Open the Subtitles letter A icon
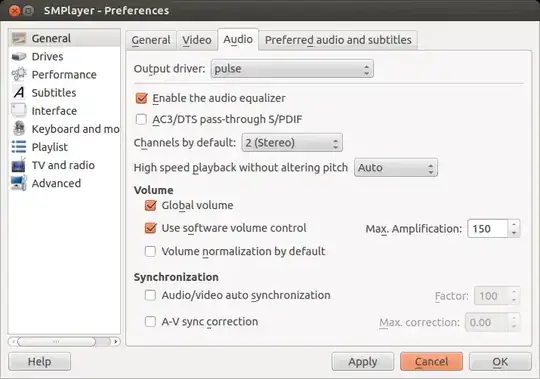 pos(19,93)
